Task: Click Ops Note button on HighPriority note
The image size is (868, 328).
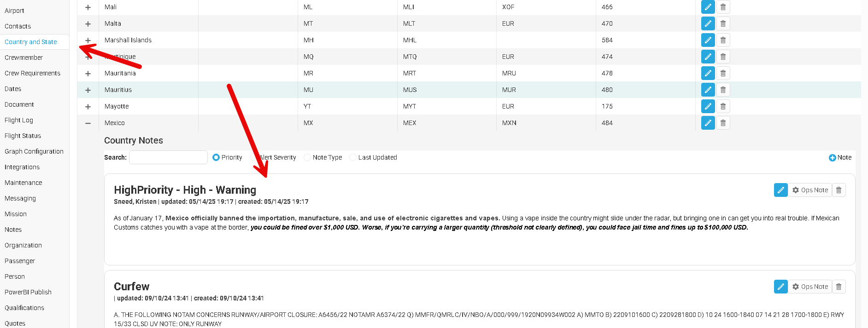Action: click(810, 190)
